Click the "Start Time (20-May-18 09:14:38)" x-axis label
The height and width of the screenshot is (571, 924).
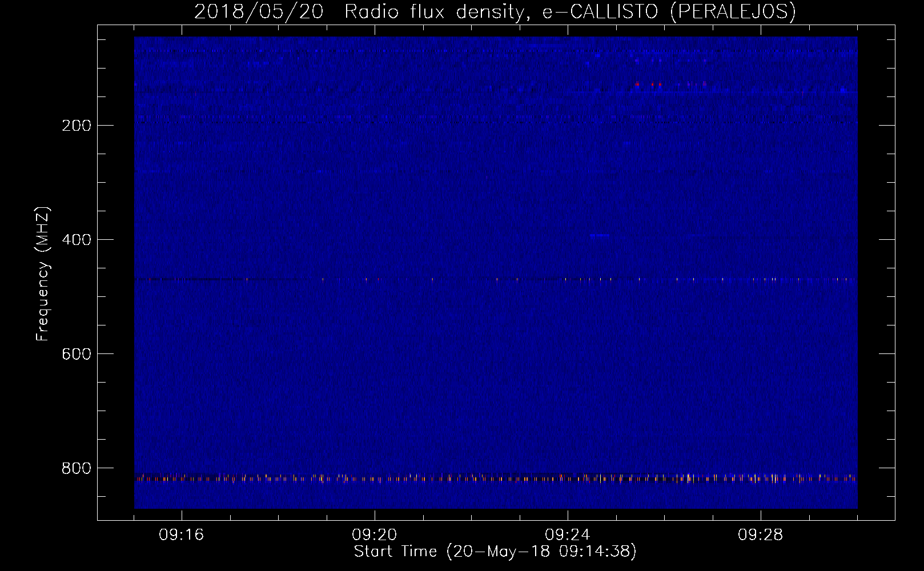495,552
